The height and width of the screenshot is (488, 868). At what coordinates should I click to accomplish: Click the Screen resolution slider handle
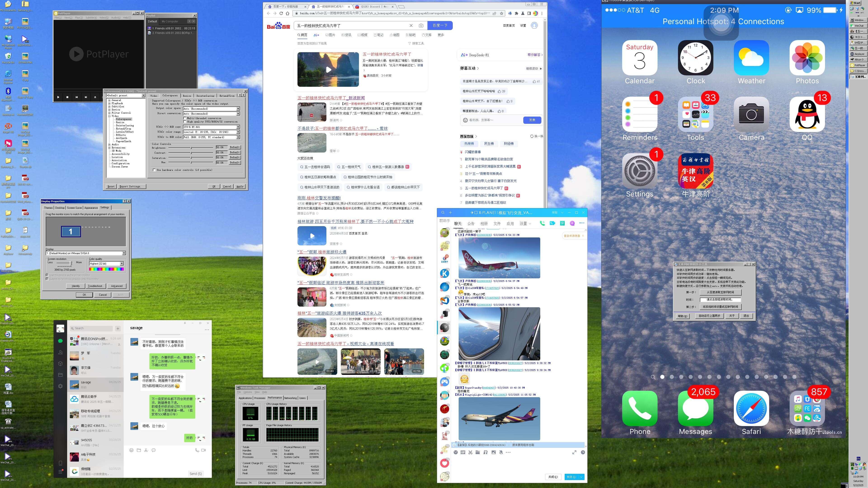71,263
